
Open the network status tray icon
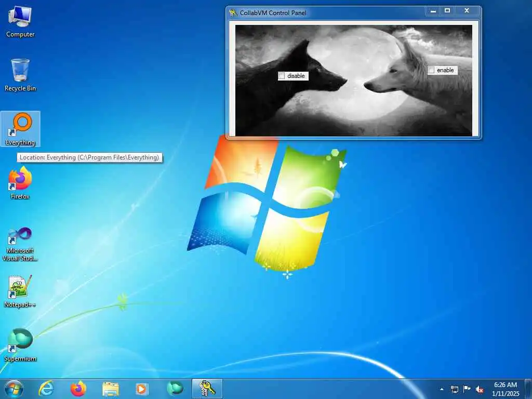[454, 389]
